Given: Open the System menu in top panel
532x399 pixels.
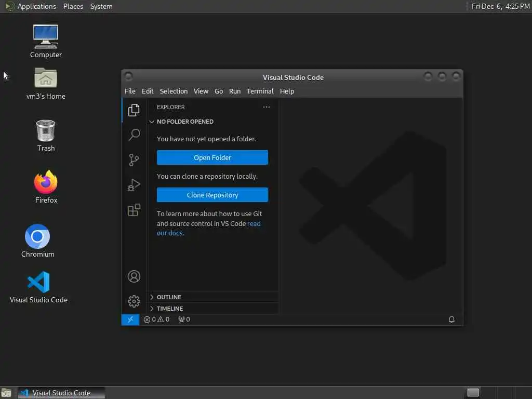Looking at the screenshot, I should click(x=101, y=6).
